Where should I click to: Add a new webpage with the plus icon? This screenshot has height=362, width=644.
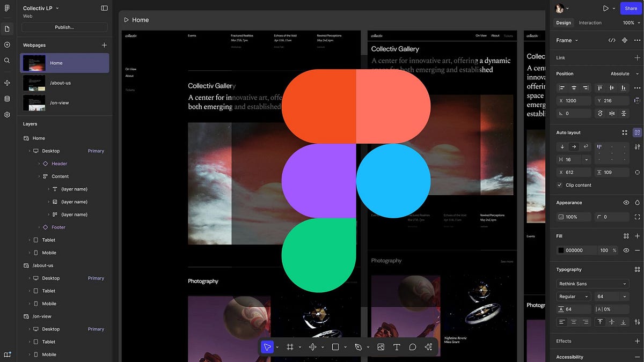pos(104,45)
